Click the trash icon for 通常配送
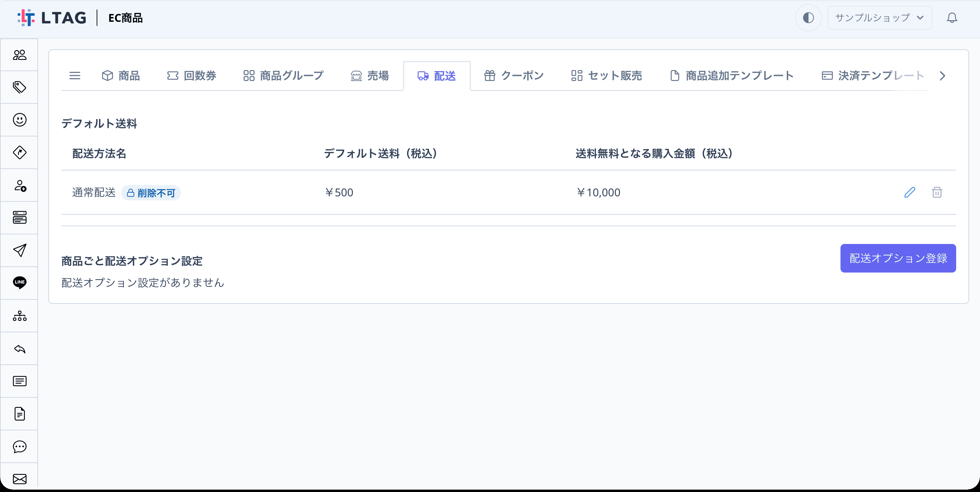This screenshot has height=492, width=980. (937, 193)
